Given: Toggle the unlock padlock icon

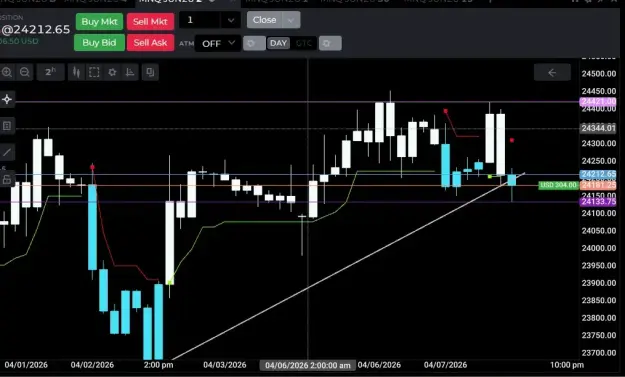Looking at the screenshot, I should point(7,179).
